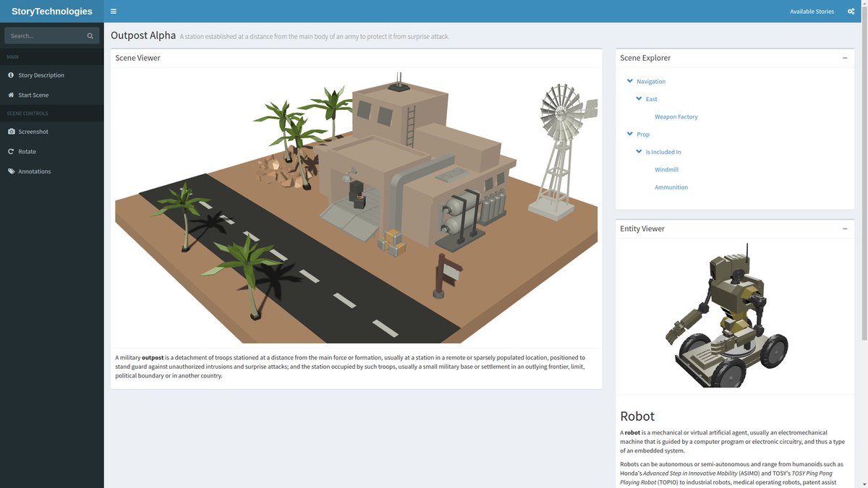Image resolution: width=868 pixels, height=488 pixels.
Task: Open Available Stories in the navbar
Action: [x=811, y=11]
